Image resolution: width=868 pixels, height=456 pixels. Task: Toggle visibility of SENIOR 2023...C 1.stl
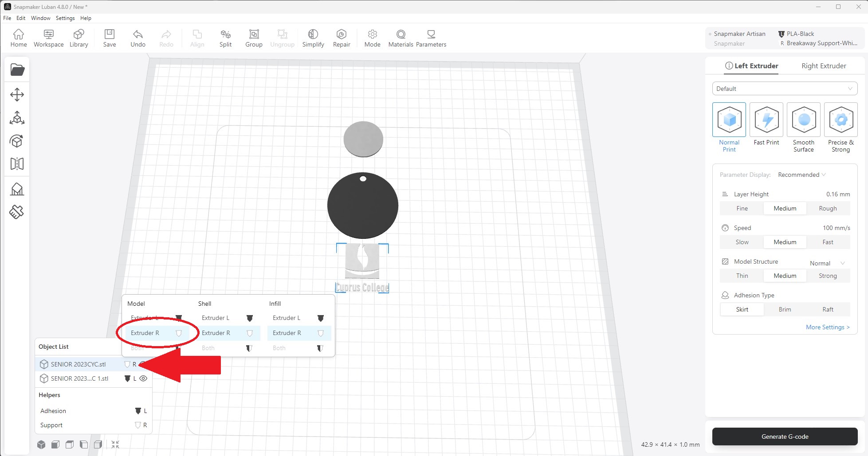pos(143,378)
